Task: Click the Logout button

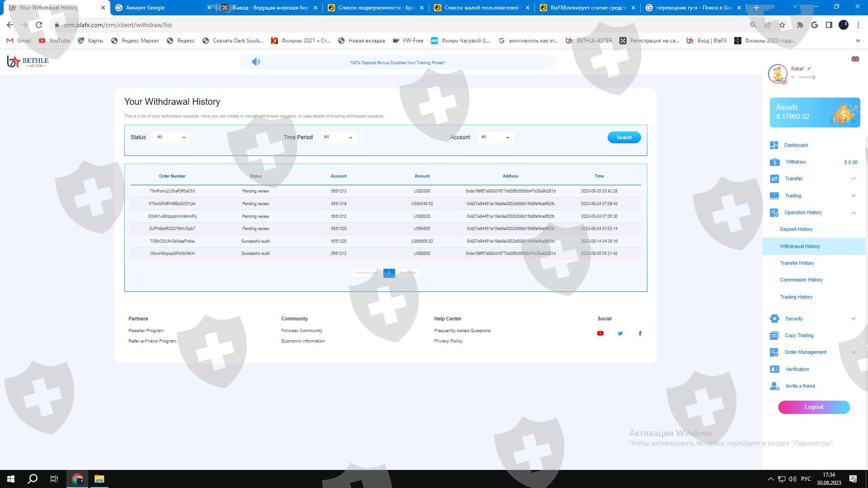Action: coord(814,407)
